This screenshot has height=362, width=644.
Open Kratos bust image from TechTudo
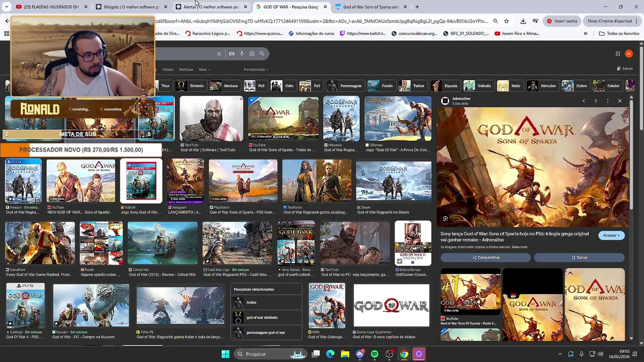coord(211,119)
